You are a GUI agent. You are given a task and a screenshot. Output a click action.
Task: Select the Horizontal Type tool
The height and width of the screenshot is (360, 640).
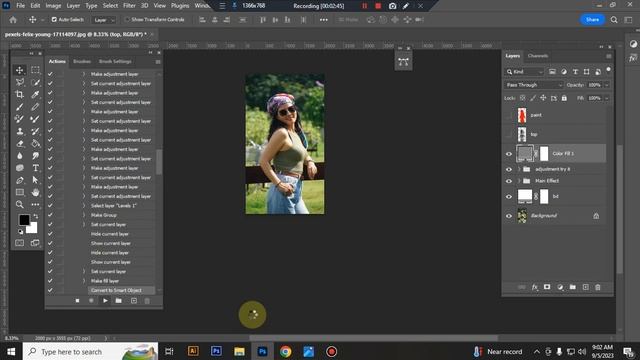tap(36, 168)
